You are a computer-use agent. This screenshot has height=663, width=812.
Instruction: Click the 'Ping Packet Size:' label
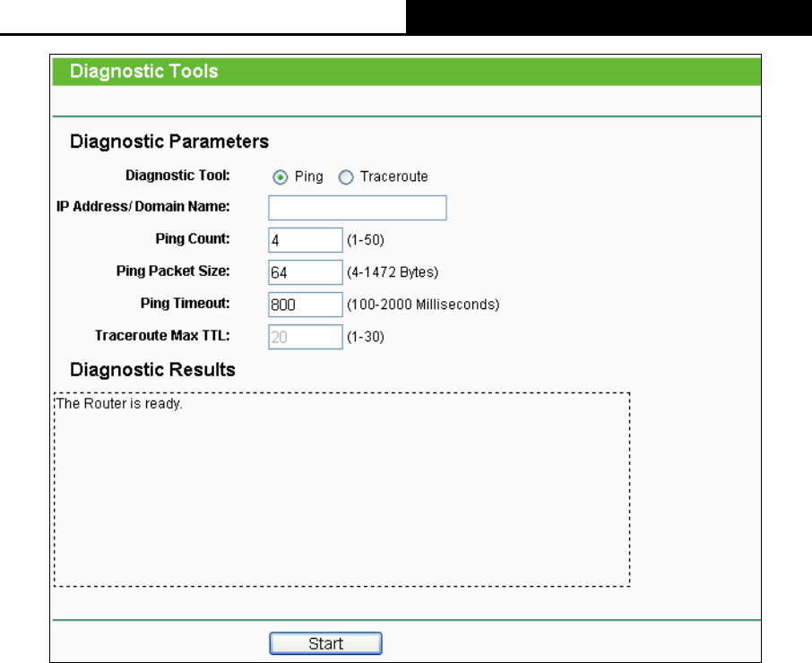click(x=173, y=271)
